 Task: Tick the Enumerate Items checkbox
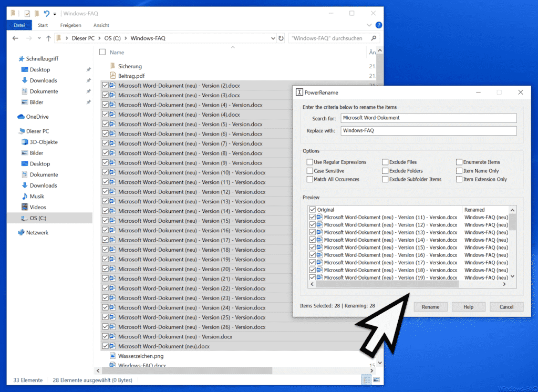(459, 162)
